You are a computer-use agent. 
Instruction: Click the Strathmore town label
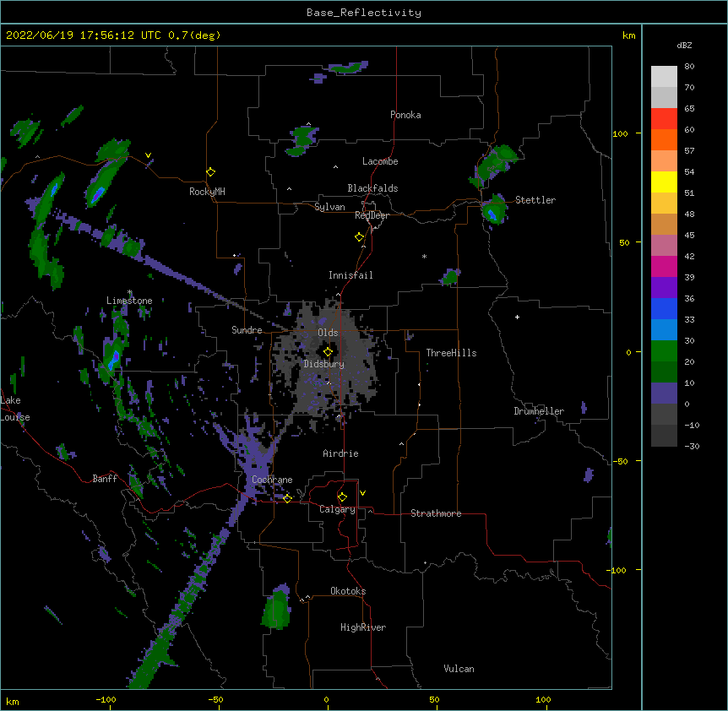436,513
